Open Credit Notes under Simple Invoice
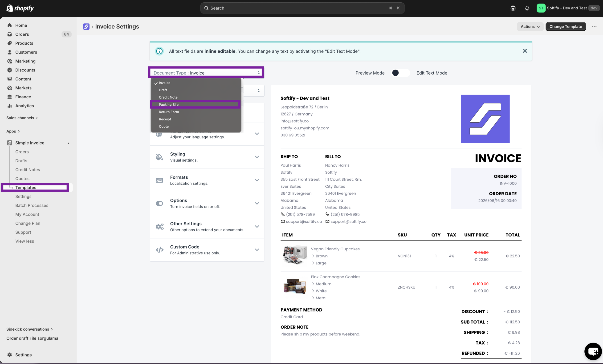Image resolution: width=603 pixels, height=364 pixels. [28, 170]
